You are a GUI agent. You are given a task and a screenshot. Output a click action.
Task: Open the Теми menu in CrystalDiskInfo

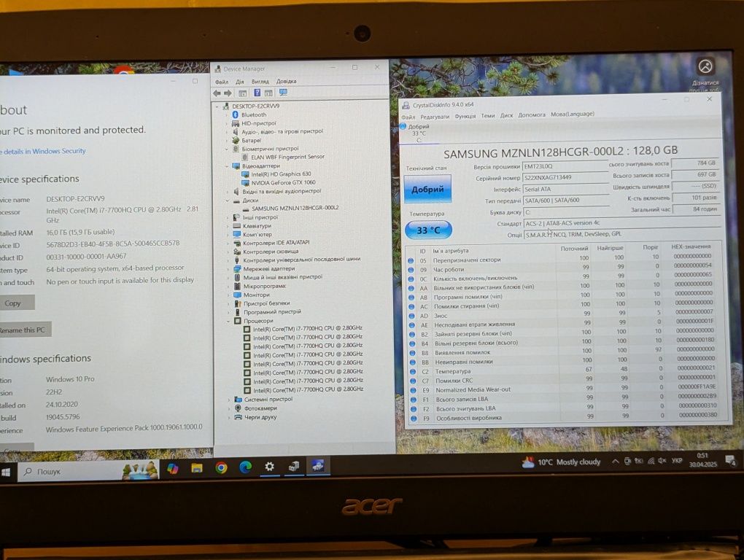pos(488,116)
